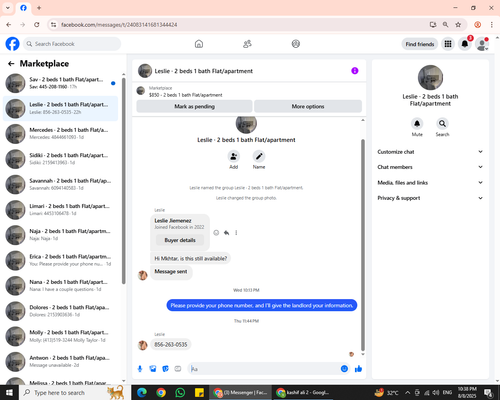This screenshot has width=500, height=400.
Task: Open Buyer details button
Action: (x=180, y=240)
